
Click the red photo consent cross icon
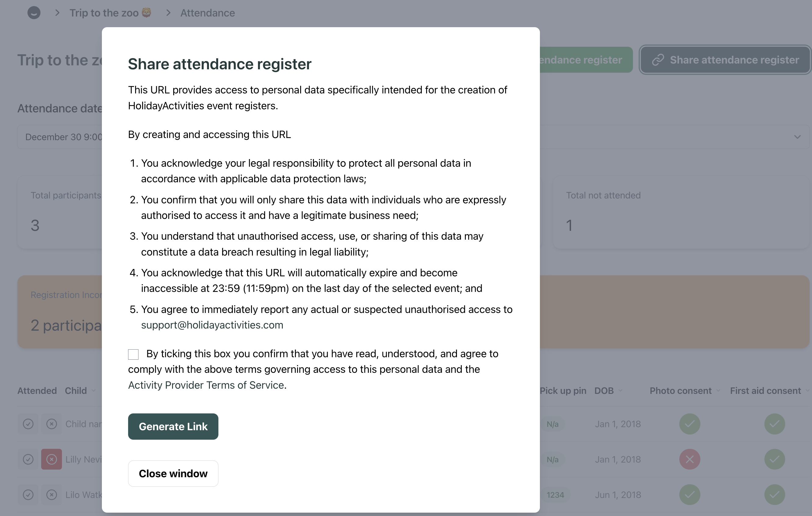point(690,459)
